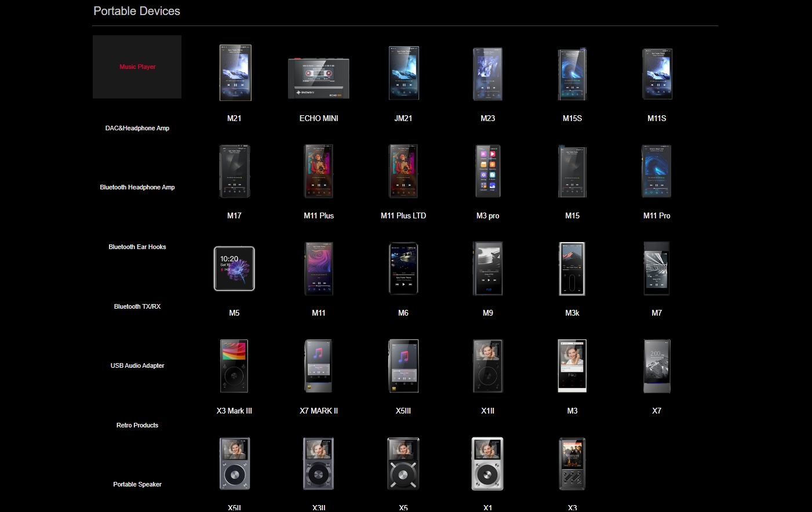This screenshot has width=812, height=512.
Task: Click the M11 Plus LTD text link
Action: 403,215
